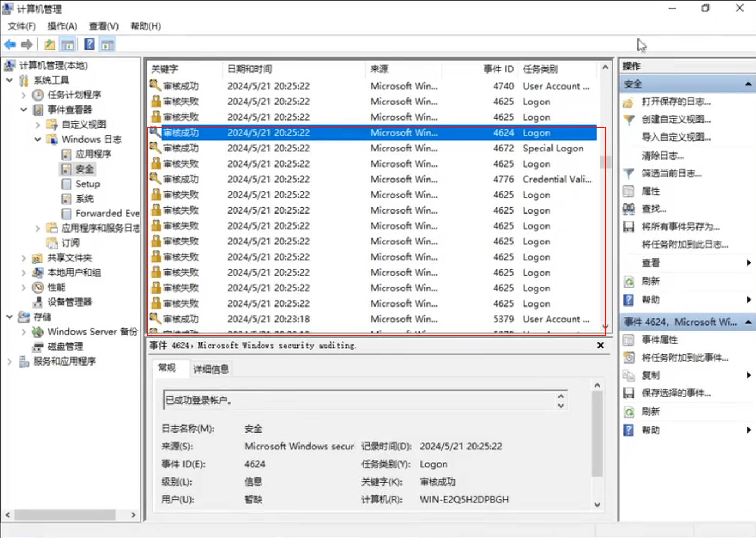Click the 属性 properties icon
This screenshot has height=538, width=756.
click(629, 191)
